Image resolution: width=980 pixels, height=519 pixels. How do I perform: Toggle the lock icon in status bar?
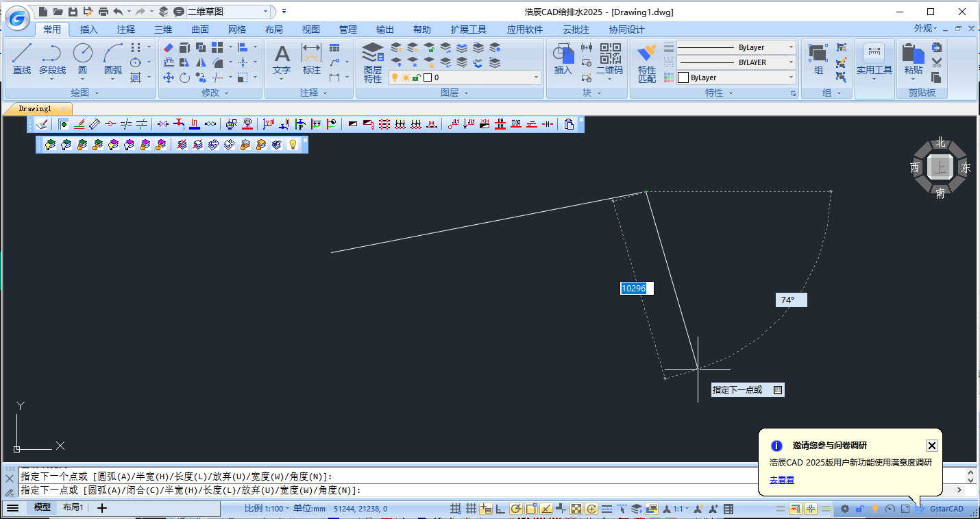[859, 509]
